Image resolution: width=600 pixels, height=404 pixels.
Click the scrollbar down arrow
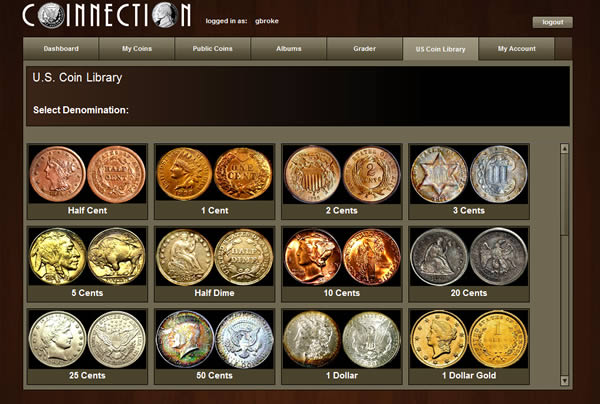point(564,380)
